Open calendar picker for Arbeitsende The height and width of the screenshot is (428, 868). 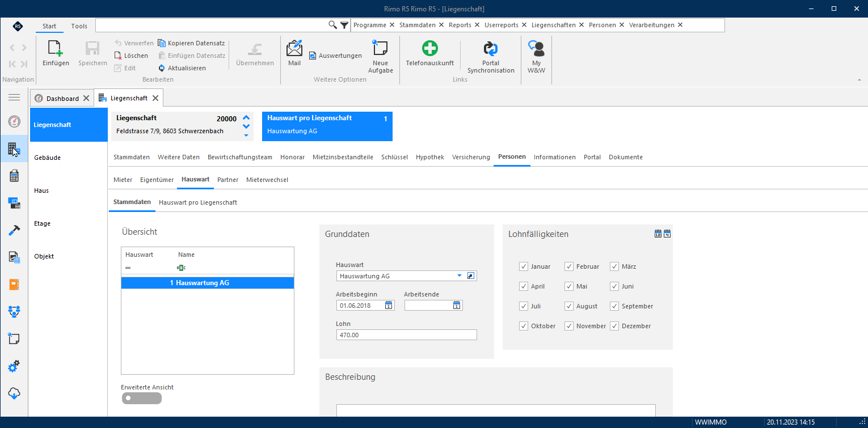pos(457,306)
